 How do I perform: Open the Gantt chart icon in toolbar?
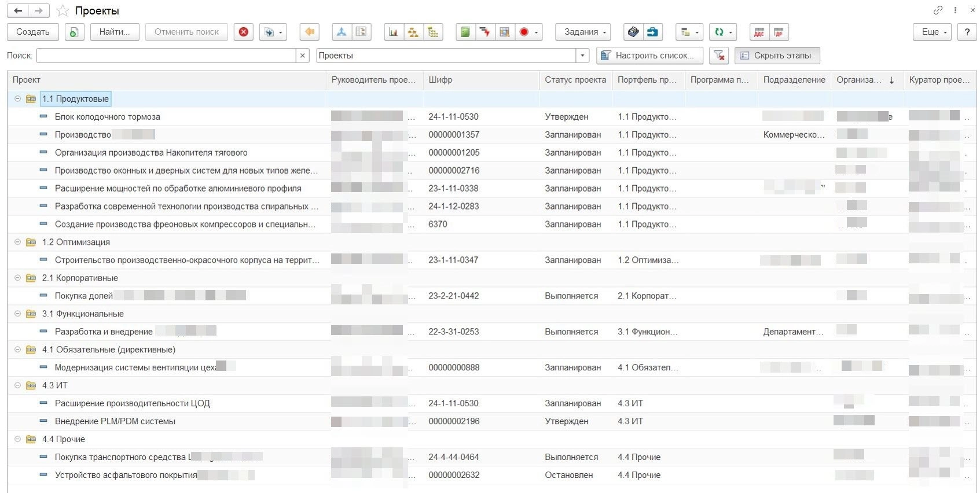[x=393, y=32]
